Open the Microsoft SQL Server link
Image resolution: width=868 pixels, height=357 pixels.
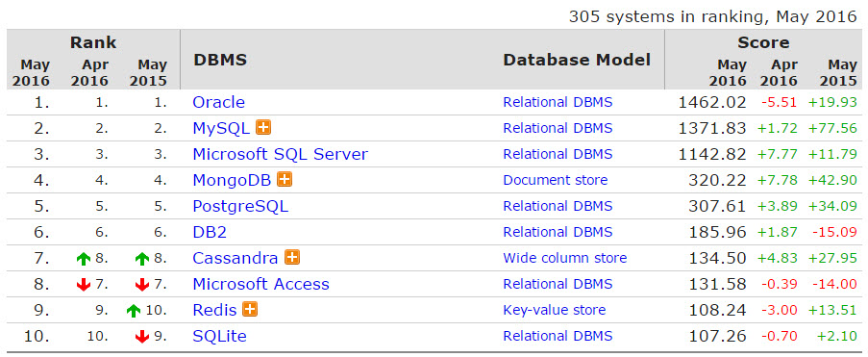[280, 154]
